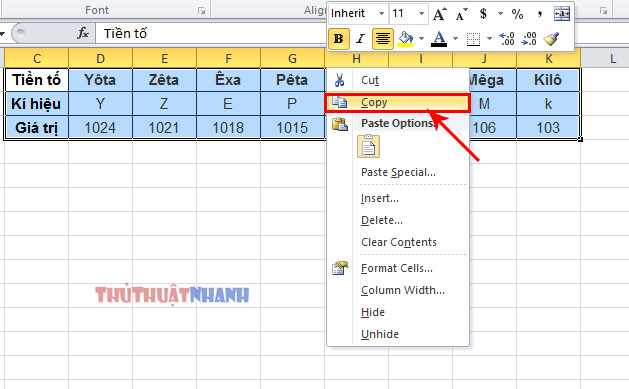Click cell containing Êxa
The image size is (629, 389).
[228, 80]
